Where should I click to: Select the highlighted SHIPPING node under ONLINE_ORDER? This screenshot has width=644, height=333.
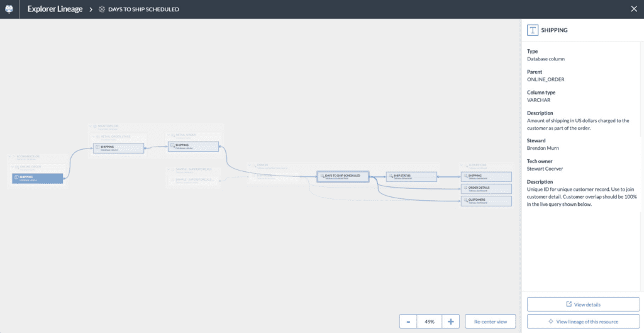38,179
